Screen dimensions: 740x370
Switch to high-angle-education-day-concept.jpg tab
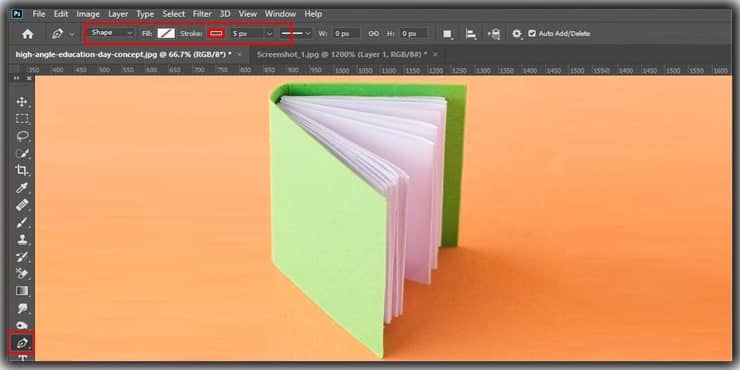[124, 55]
